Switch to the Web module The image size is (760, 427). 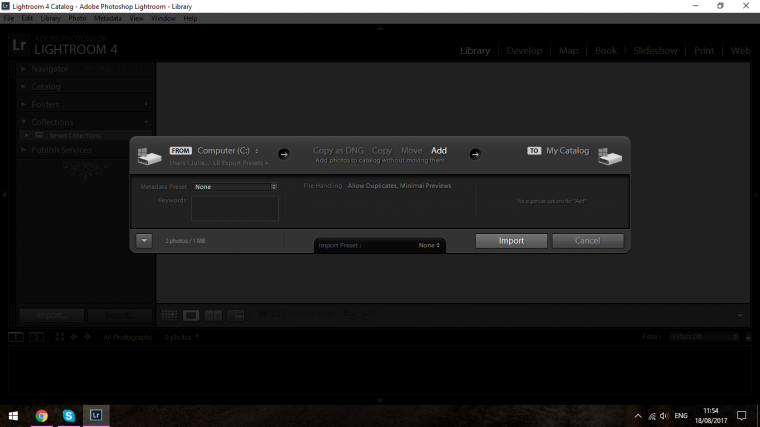[x=741, y=50]
